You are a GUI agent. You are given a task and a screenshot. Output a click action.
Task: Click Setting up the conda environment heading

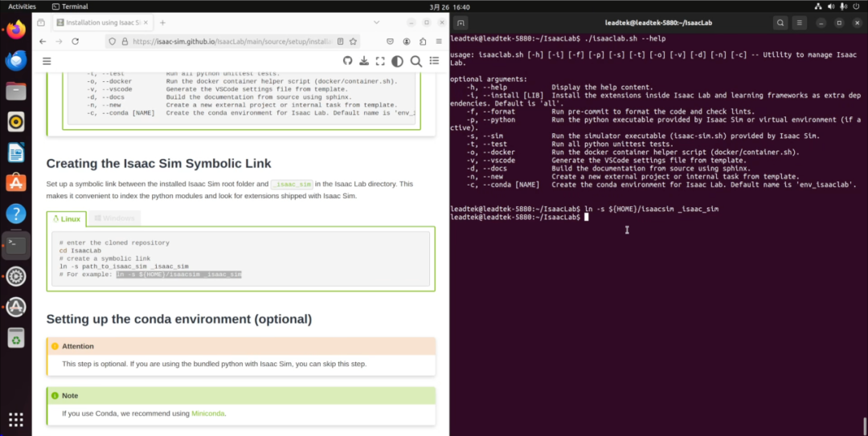[179, 320]
